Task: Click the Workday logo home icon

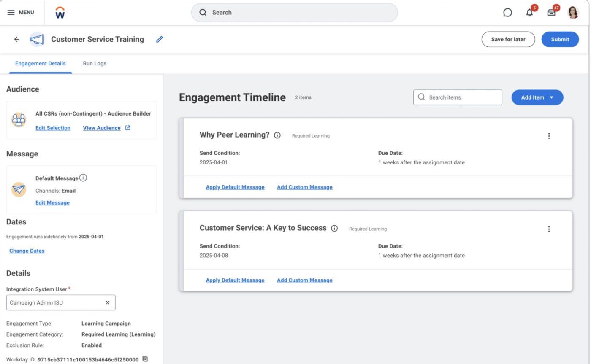Action: pyautogui.click(x=60, y=13)
